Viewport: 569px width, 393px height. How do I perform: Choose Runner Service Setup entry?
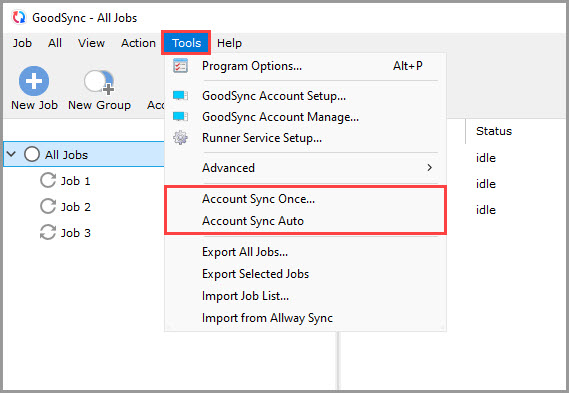(x=306, y=138)
